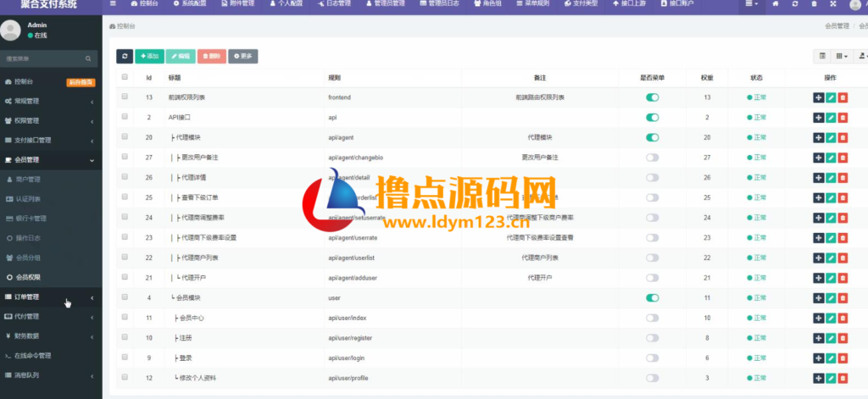This screenshot has height=399, width=868.
Task: Expand 权限管理 sidebar menu
Action: click(x=51, y=120)
